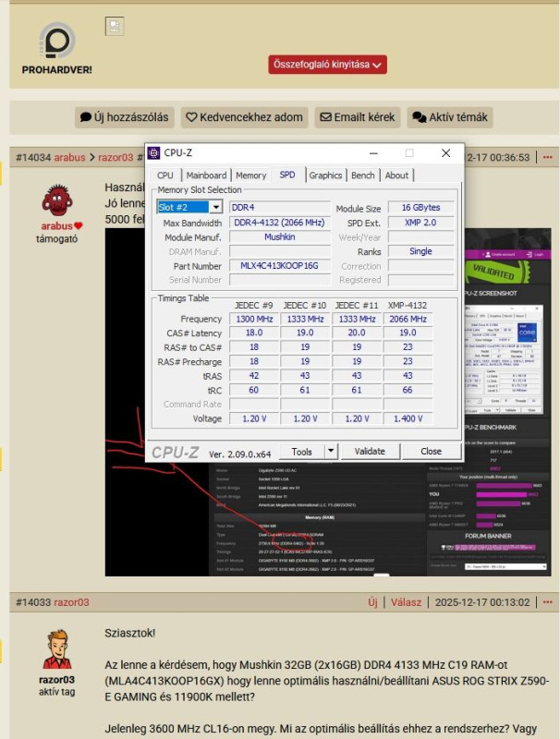Switch to the Mainboard tab
The image size is (560, 739).
click(206, 176)
